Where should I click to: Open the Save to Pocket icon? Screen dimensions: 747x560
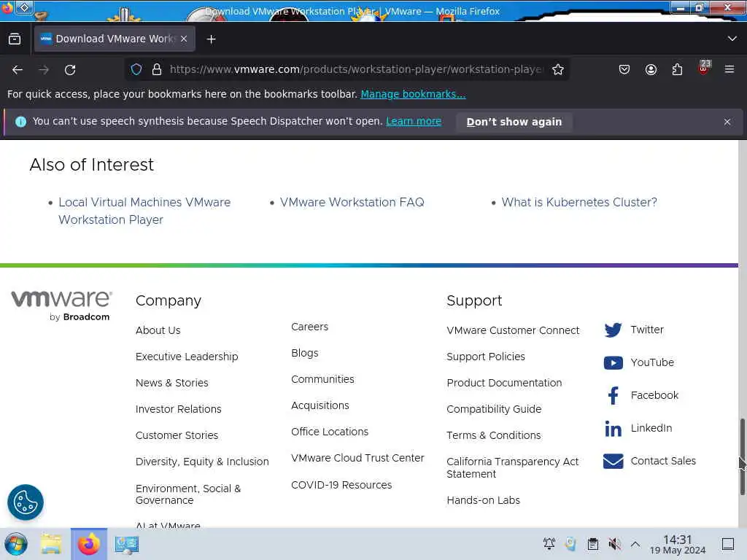(x=624, y=69)
